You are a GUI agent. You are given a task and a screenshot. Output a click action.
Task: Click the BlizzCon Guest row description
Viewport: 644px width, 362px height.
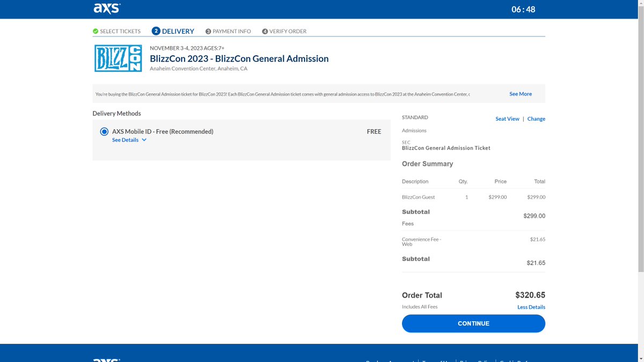[419, 197]
